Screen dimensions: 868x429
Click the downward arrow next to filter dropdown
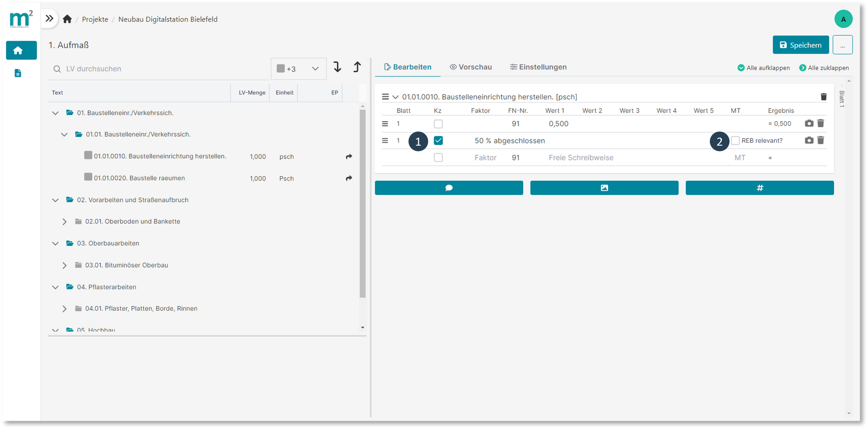click(x=337, y=67)
